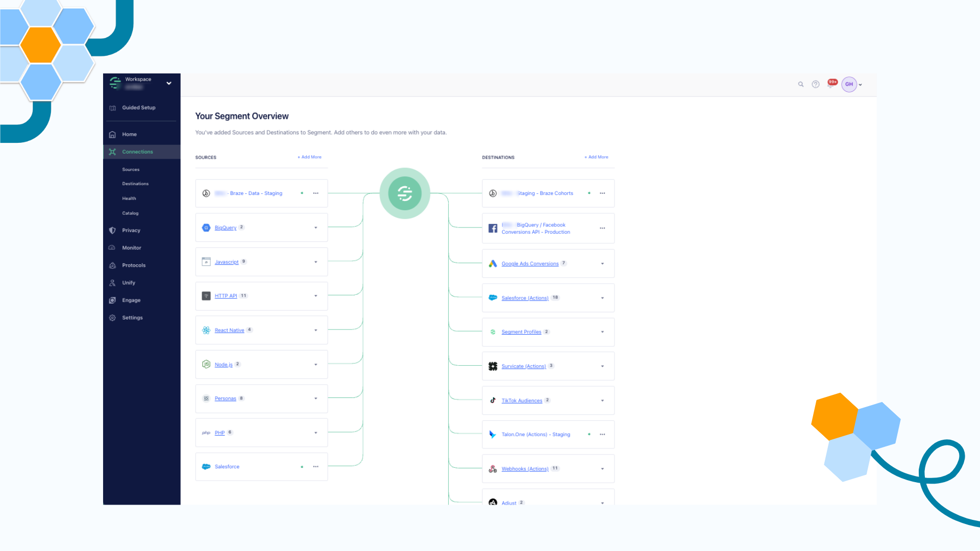Open Health under Connections
The width and height of the screenshot is (980, 551).
click(x=129, y=198)
